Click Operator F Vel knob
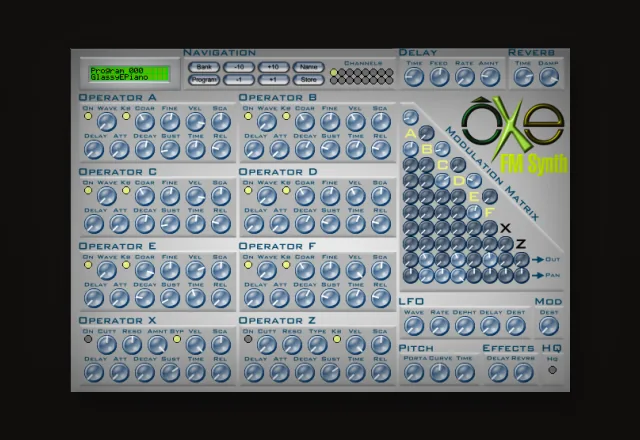Image resolution: width=640 pixels, height=440 pixels. click(356, 270)
